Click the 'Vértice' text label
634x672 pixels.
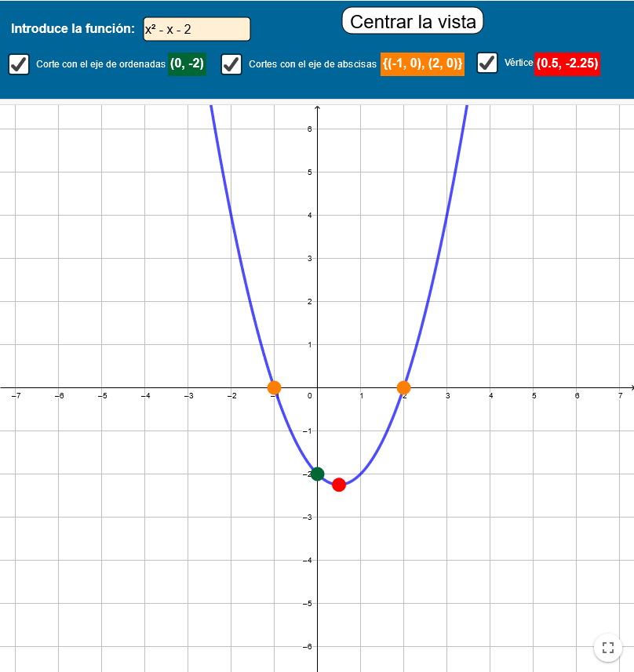click(519, 63)
